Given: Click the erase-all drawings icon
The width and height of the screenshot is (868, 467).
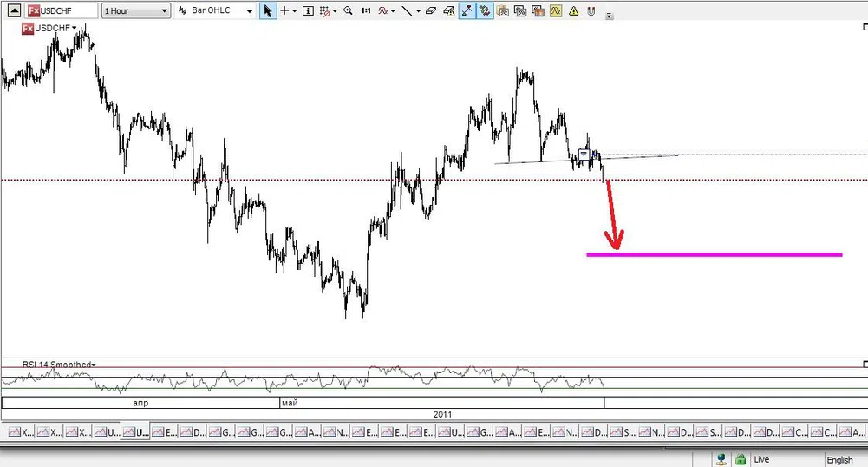Looking at the screenshot, I should click(449, 10).
